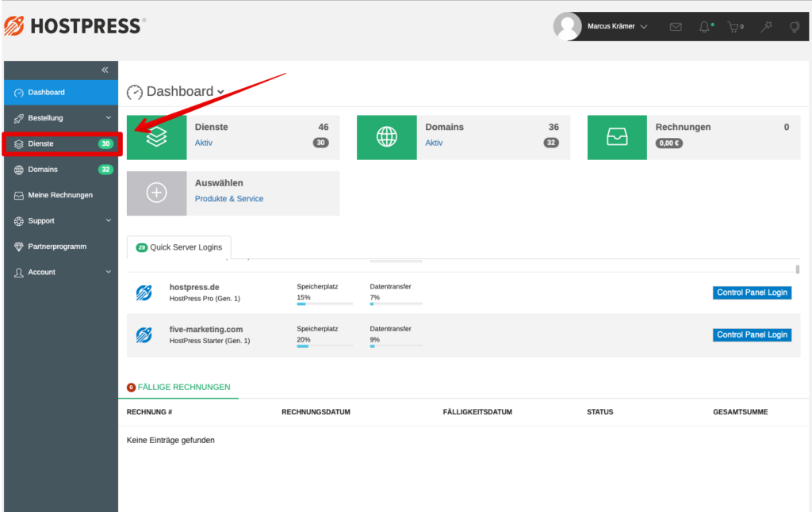
Task: Expand the Support sidebar menu
Action: 108,220
